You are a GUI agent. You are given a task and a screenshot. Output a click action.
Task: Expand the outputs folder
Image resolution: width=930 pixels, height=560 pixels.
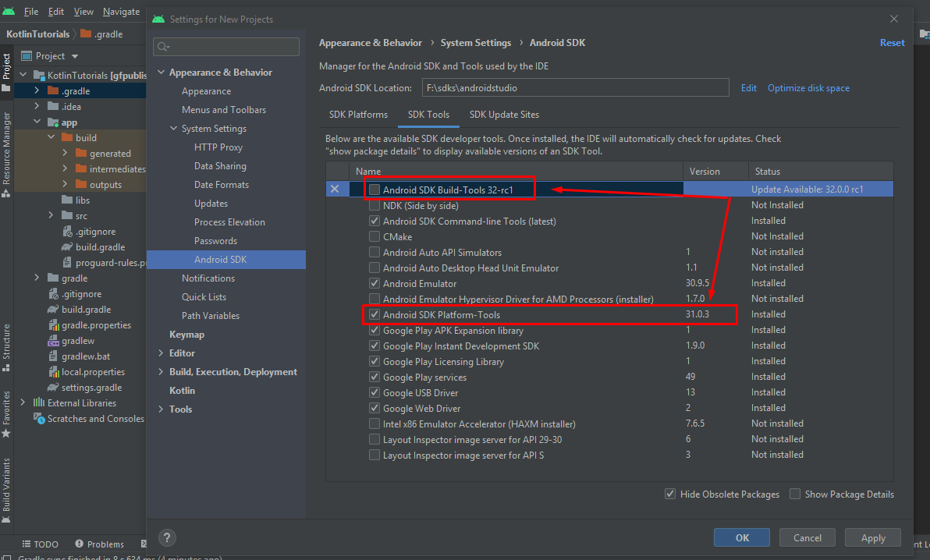pos(66,184)
